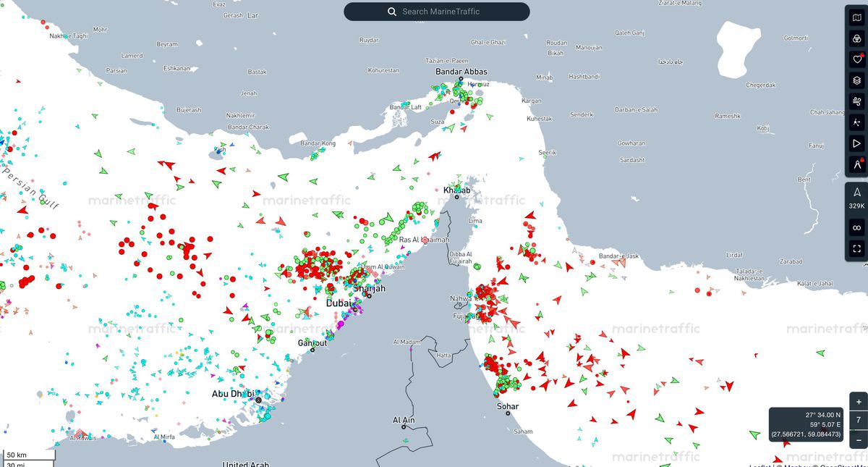The width and height of the screenshot is (868, 467).
Task: Click the Dibba Al Fujairah label
Action: tap(461, 257)
